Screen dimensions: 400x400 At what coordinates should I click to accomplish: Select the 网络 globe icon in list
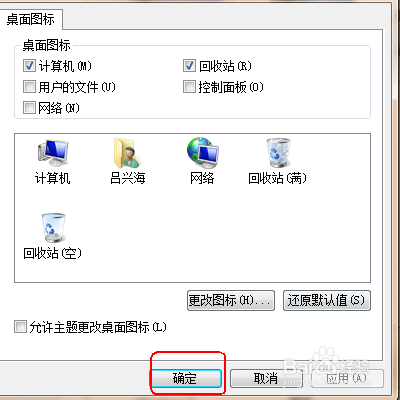click(x=202, y=153)
